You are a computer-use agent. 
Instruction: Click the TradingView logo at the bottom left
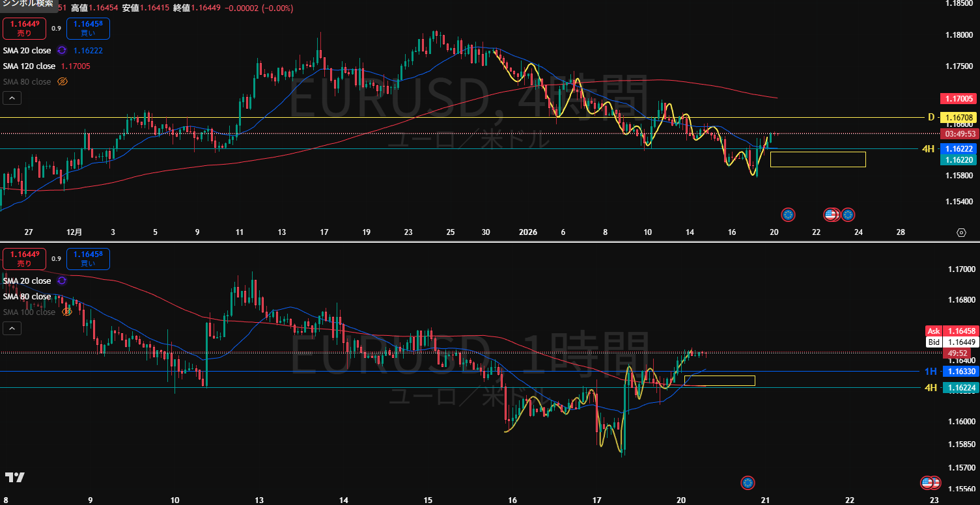pyautogui.click(x=14, y=478)
